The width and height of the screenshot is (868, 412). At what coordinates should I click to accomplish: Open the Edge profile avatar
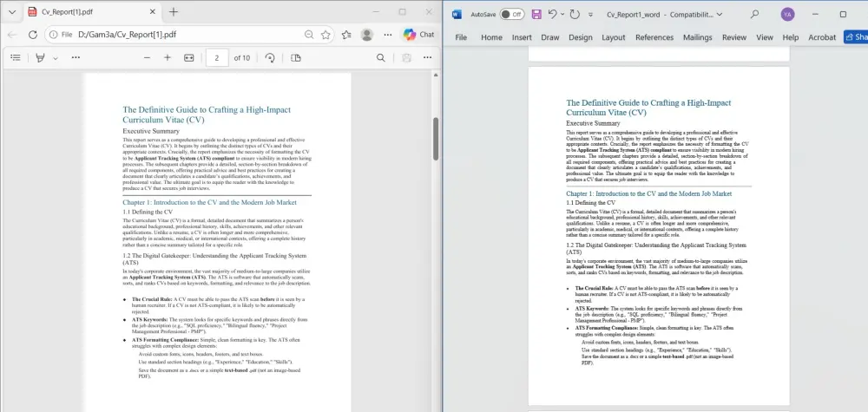(x=366, y=35)
